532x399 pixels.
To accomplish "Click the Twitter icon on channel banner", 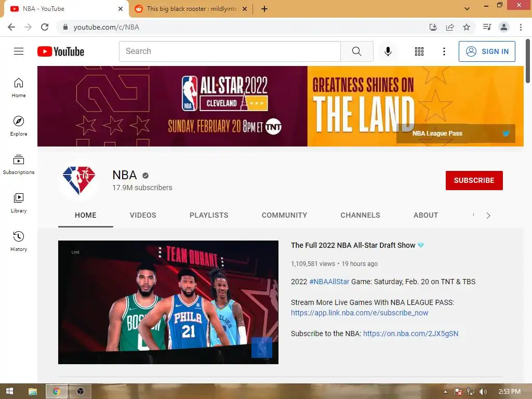I will 506,134.
